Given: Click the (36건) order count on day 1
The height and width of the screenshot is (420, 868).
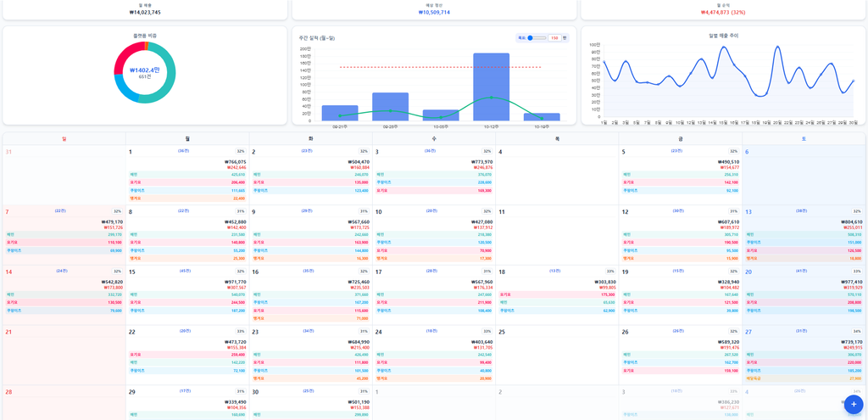Looking at the screenshot, I should [x=184, y=151].
